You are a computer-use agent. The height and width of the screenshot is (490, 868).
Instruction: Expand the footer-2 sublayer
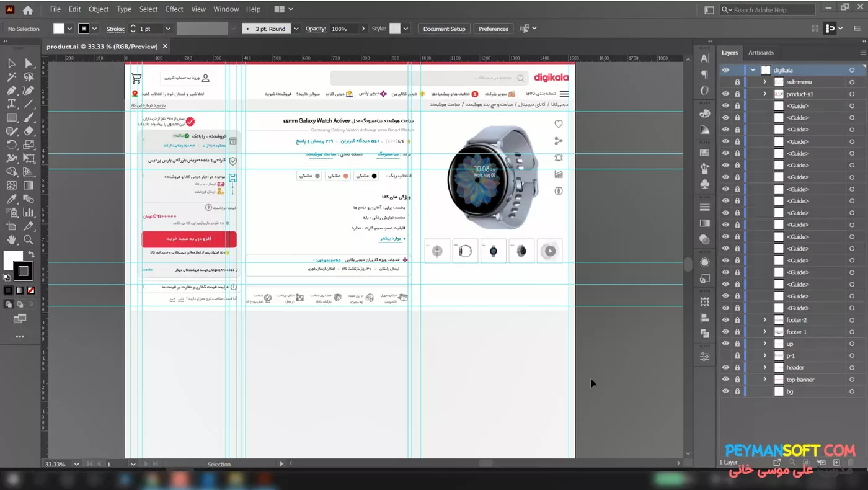coord(764,320)
